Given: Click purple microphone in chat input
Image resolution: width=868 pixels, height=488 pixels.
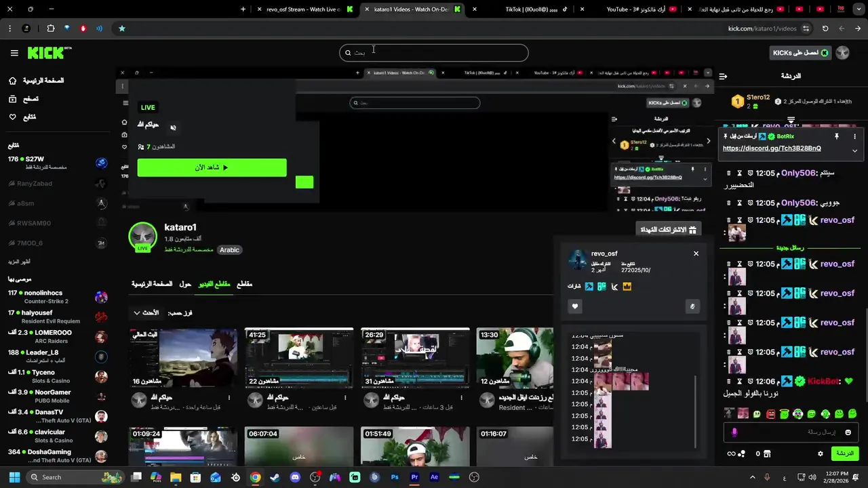Looking at the screenshot, I should pyautogui.click(x=734, y=432).
